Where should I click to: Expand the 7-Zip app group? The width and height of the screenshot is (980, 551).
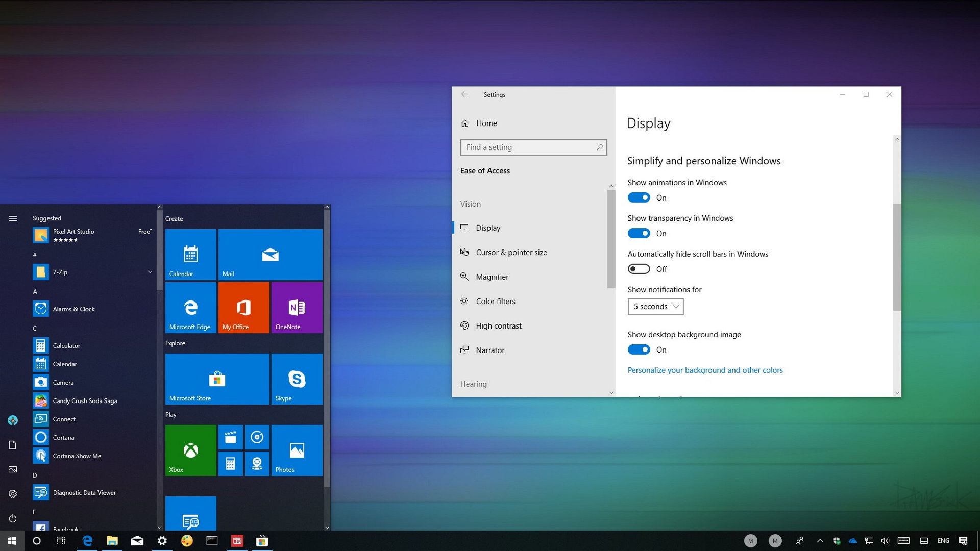point(150,272)
